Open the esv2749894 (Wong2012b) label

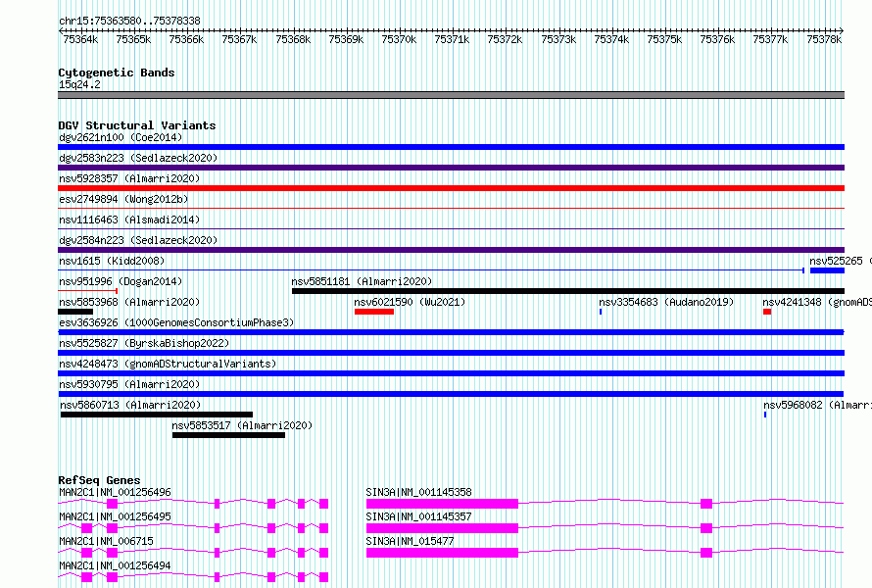[x=123, y=199]
